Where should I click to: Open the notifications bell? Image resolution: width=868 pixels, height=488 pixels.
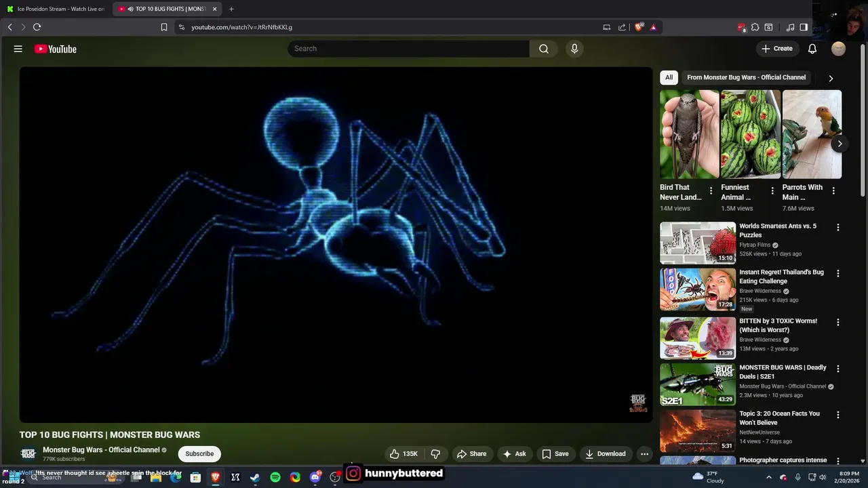[x=812, y=49]
